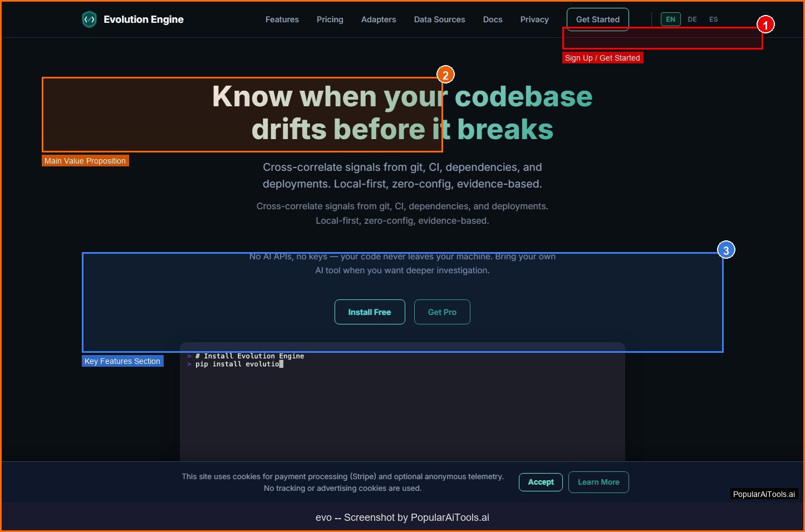The image size is (805, 532).
Task: Click the pip install command in the terminal
Action: [x=237, y=364]
